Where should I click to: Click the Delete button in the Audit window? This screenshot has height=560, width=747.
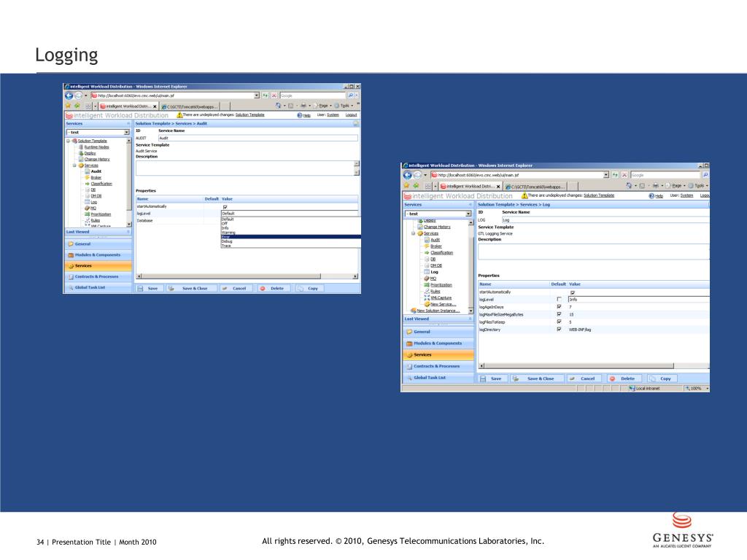274,289
